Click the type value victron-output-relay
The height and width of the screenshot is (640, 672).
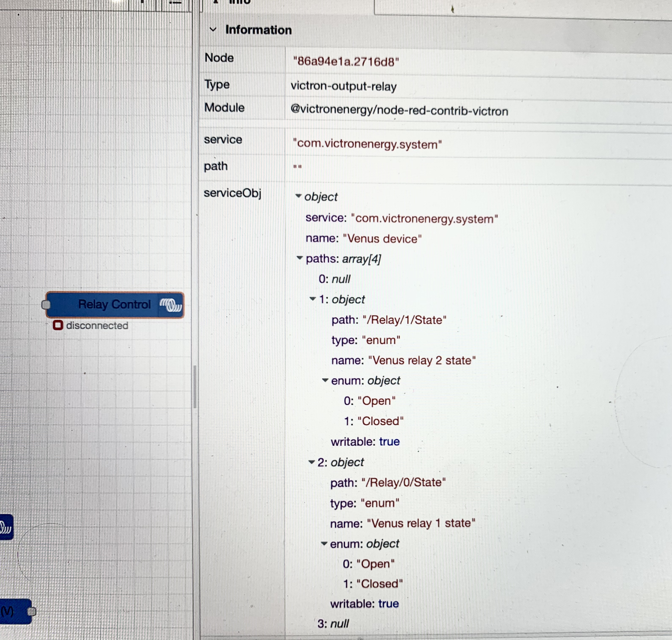click(x=344, y=86)
